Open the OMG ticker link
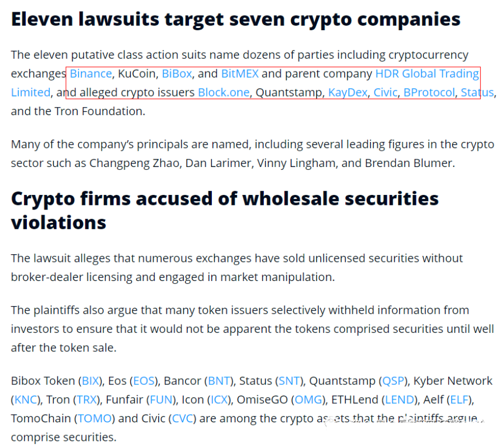 (309, 400)
